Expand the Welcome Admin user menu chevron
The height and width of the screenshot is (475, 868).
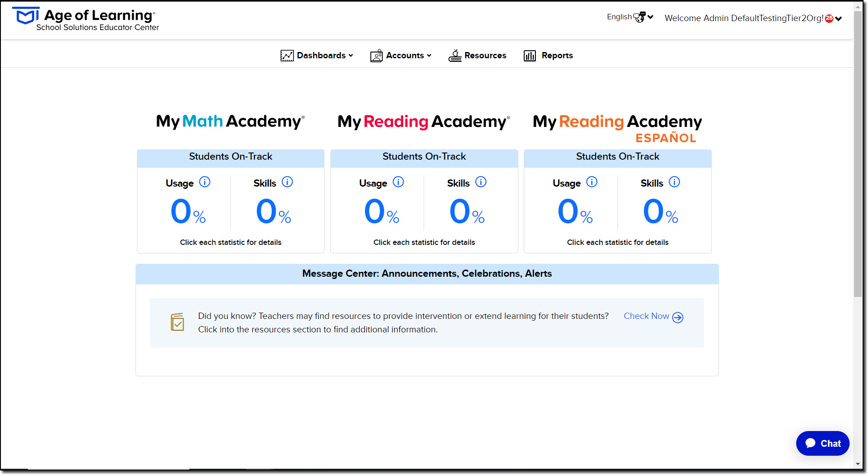838,19
